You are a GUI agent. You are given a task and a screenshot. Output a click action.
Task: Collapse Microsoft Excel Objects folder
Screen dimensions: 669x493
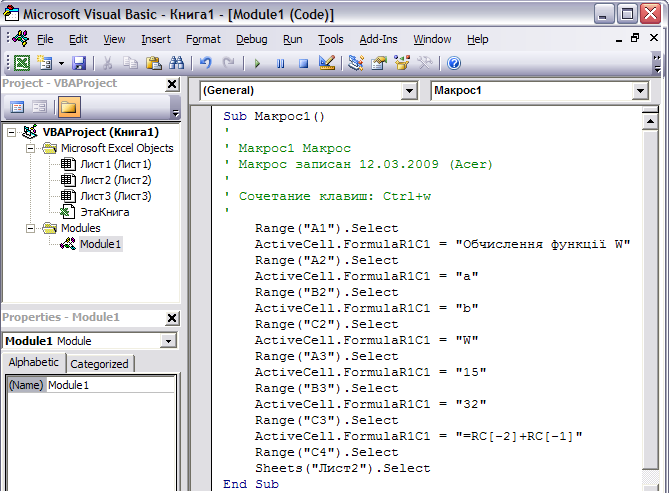click(x=30, y=149)
